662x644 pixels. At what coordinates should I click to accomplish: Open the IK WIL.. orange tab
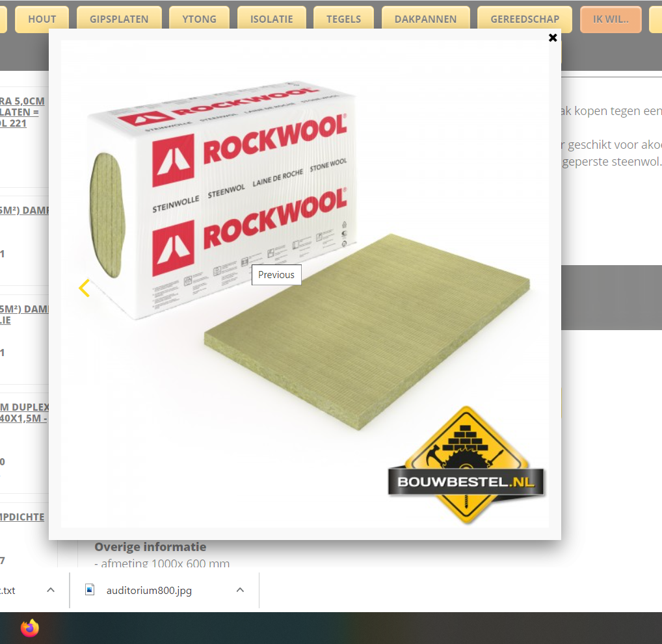(611, 19)
